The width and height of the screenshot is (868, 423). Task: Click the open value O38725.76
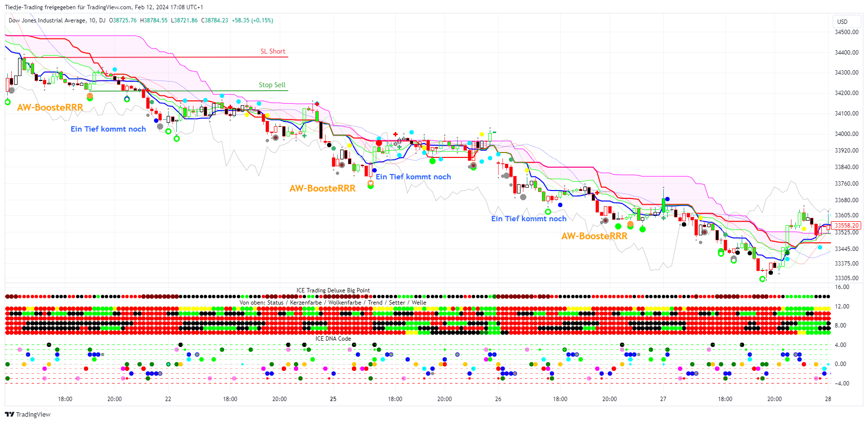pos(123,20)
